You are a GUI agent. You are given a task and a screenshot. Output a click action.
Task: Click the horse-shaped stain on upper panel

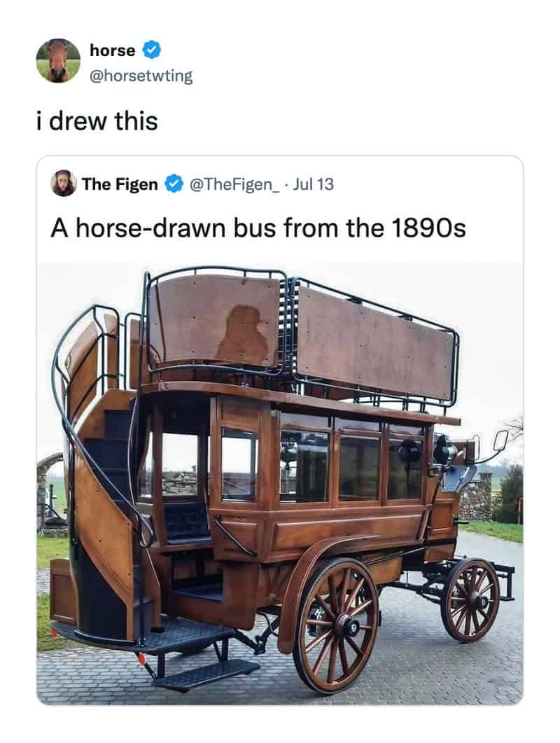tap(242, 335)
